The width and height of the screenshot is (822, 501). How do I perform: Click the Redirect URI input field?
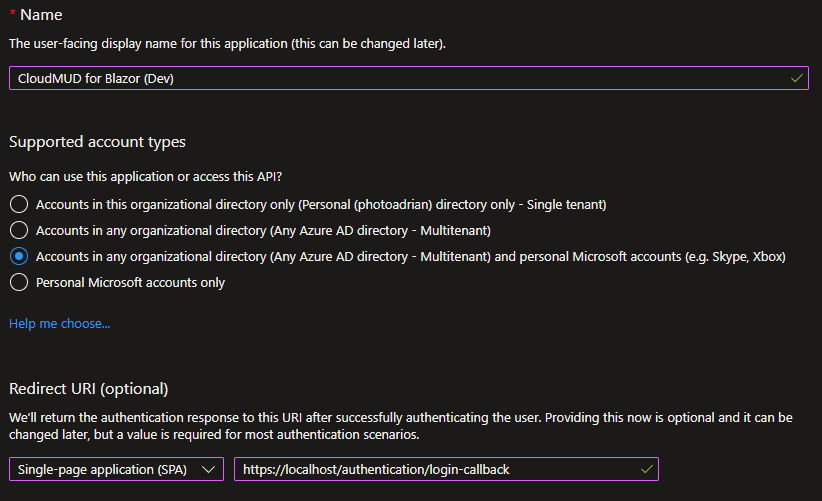pos(446,469)
